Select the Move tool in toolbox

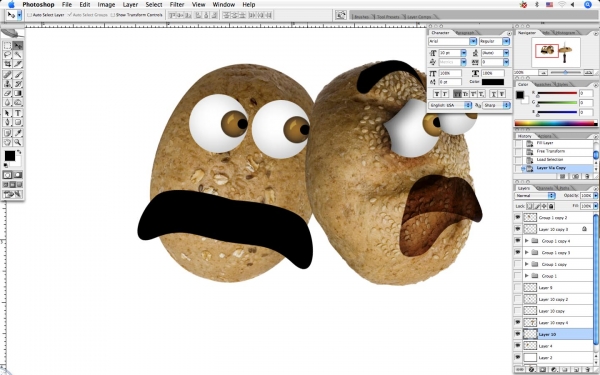coord(18,46)
